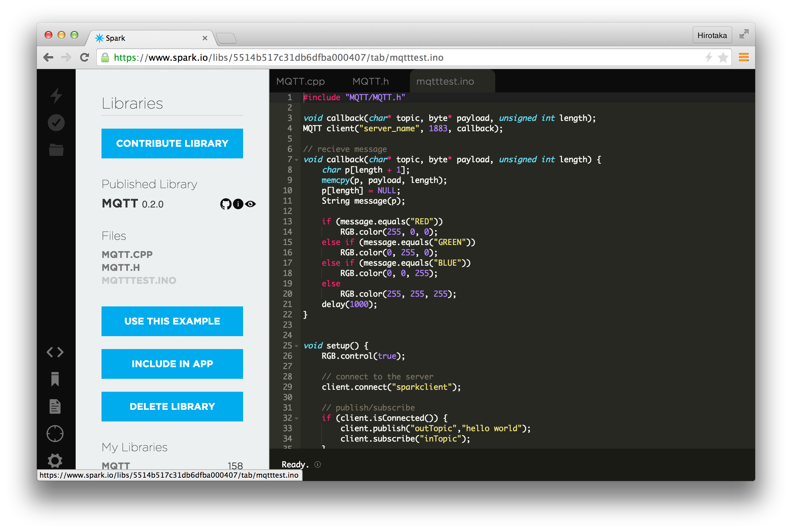
Task: Click the browser forward arrow
Action: tap(66, 57)
